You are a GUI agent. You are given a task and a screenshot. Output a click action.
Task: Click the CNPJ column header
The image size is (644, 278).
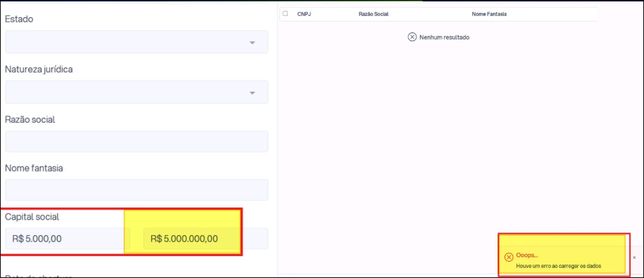tap(304, 14)
